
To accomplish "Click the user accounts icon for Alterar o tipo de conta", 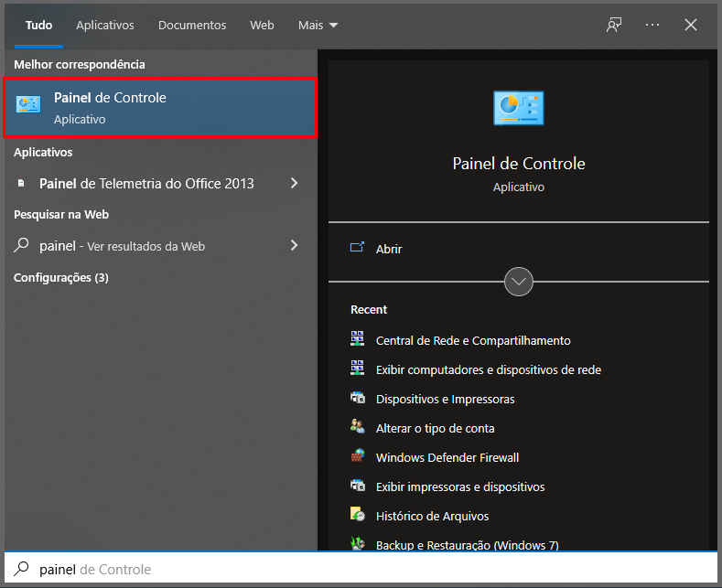I will (x=358, y=426).
